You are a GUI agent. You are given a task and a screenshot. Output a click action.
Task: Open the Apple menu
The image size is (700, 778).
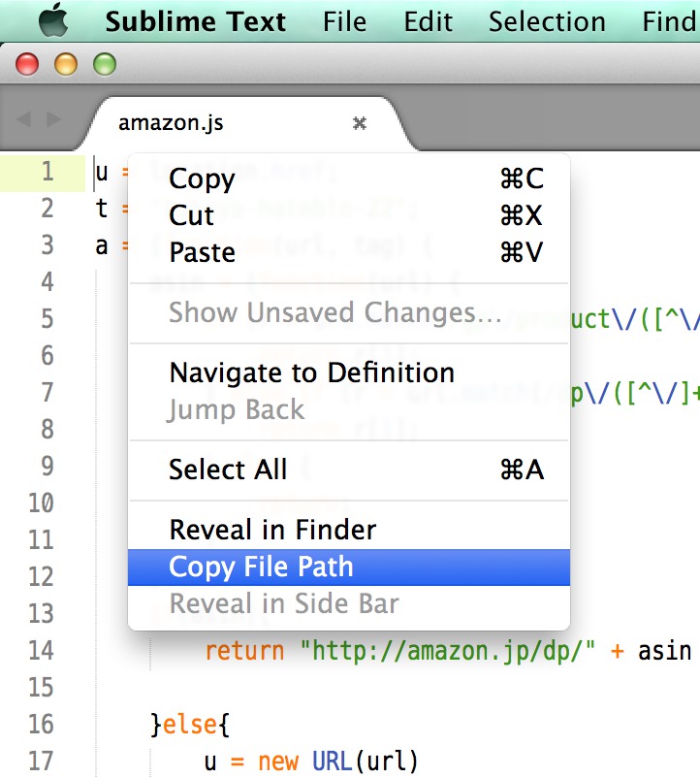(x=53, y=19)
